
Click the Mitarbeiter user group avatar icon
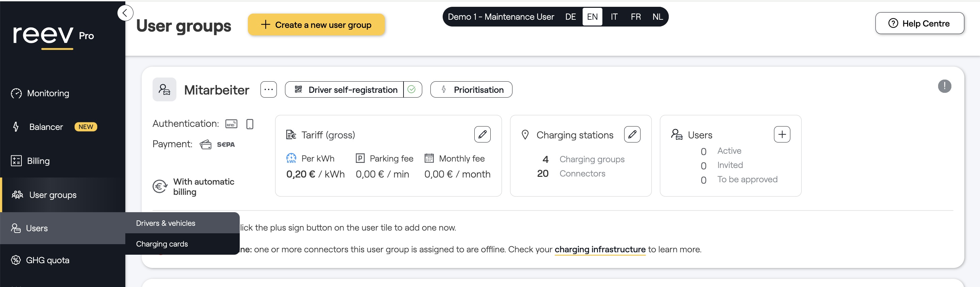pos(164,90)
